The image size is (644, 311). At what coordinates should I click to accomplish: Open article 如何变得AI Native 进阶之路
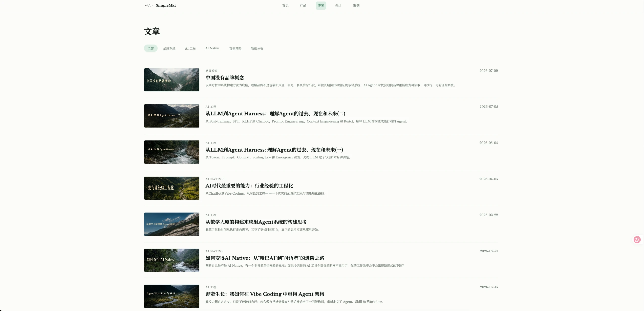(265, 258)
